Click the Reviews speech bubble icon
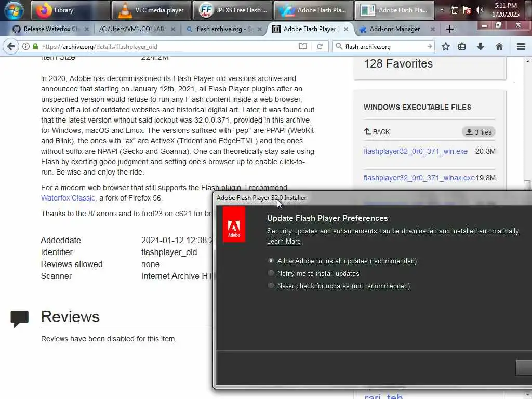 click(19, 318)
